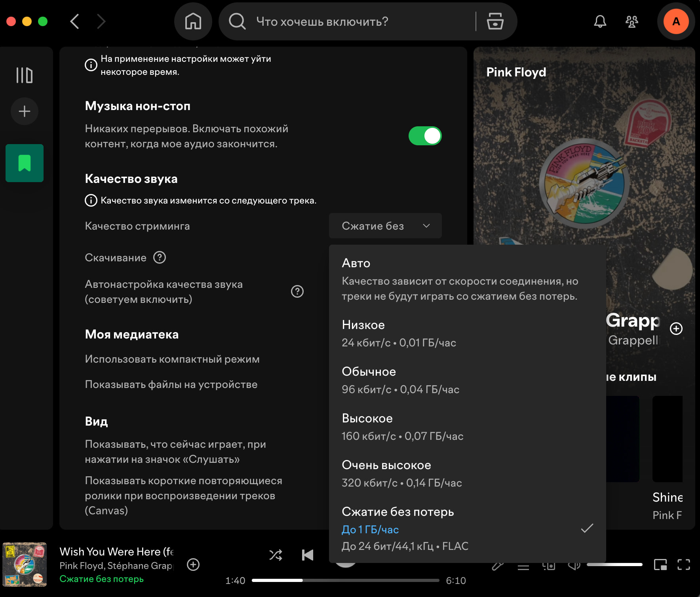Go to Spotify Home via house icon
700x597 pixels.
click(x=193, y=21)
